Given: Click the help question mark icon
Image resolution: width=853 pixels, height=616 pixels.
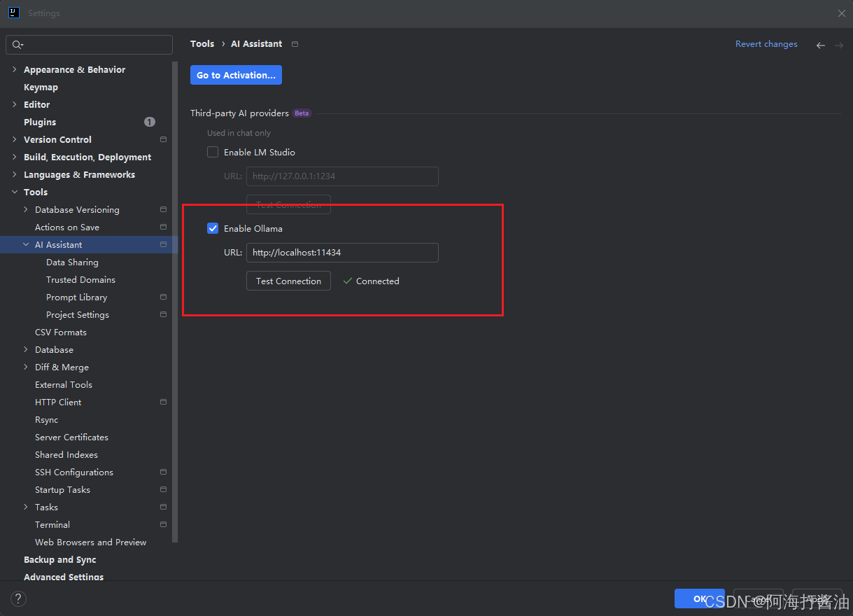Looking at the screenshot, I should (x=19, y=598).
